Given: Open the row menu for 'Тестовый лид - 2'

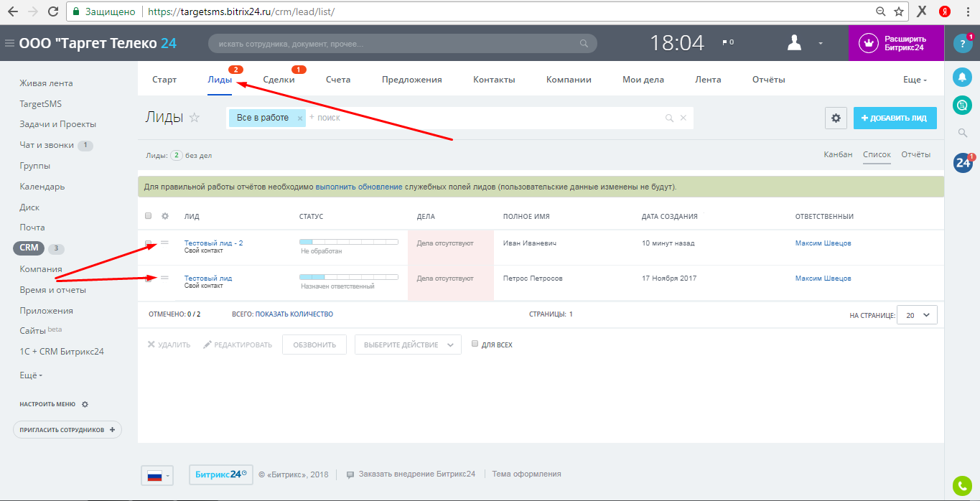Looking at the screenshot, I should pyautogui.click(x=164, y=243).
